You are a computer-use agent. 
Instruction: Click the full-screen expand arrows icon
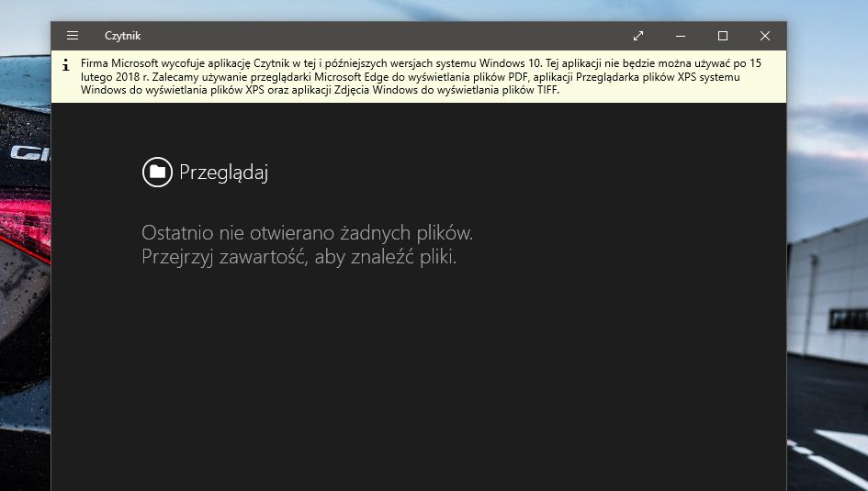pyautogui.click(x=638, y=36)
